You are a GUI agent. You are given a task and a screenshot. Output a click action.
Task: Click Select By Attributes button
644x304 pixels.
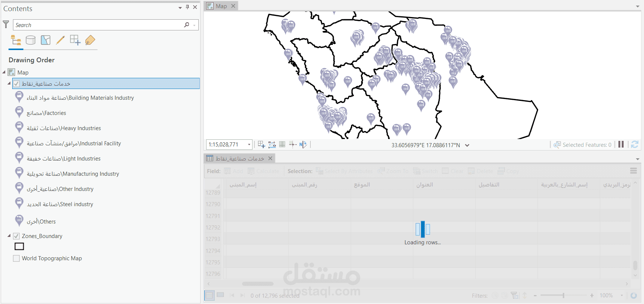[x=344, y=171]
